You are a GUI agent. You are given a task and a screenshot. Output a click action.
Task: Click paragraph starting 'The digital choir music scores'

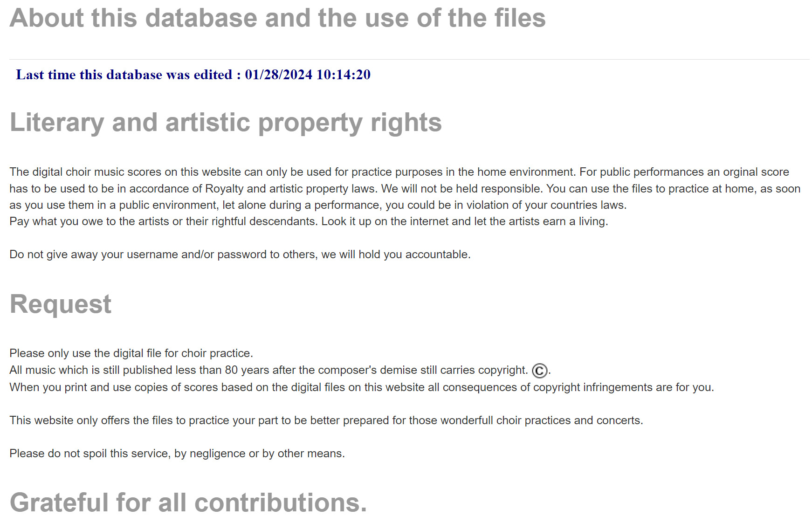coord(405,188)
